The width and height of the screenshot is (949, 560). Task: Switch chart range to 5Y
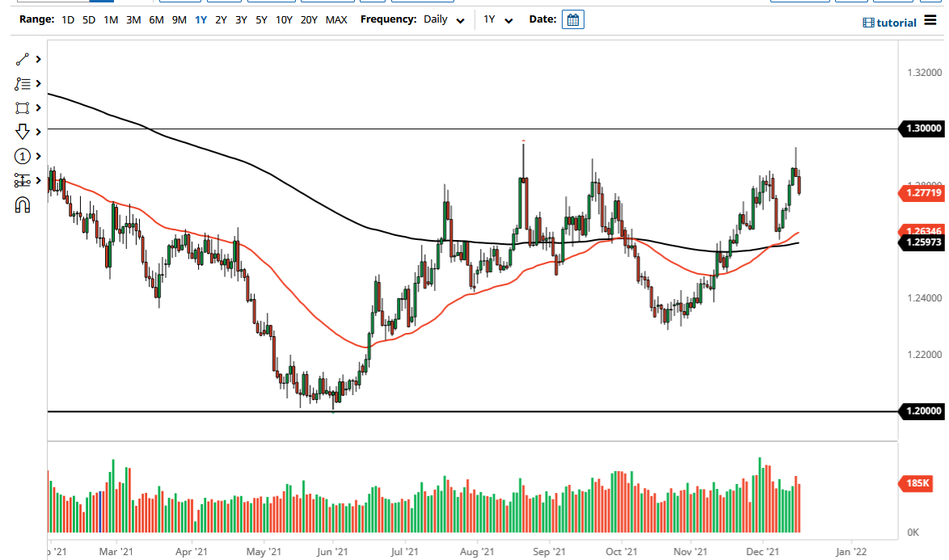[x=260, y=19]
